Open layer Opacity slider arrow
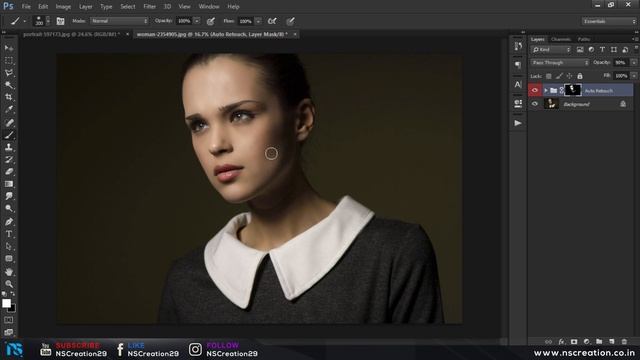This screenshot has height=360, width=640. (x=634, y=63)
